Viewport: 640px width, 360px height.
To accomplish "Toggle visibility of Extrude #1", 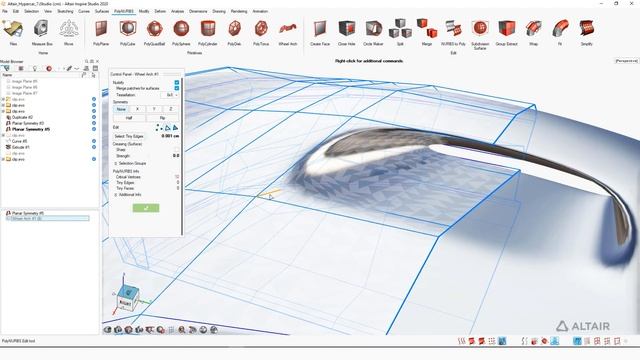I will pyautogui.click(x=94, y=147).
